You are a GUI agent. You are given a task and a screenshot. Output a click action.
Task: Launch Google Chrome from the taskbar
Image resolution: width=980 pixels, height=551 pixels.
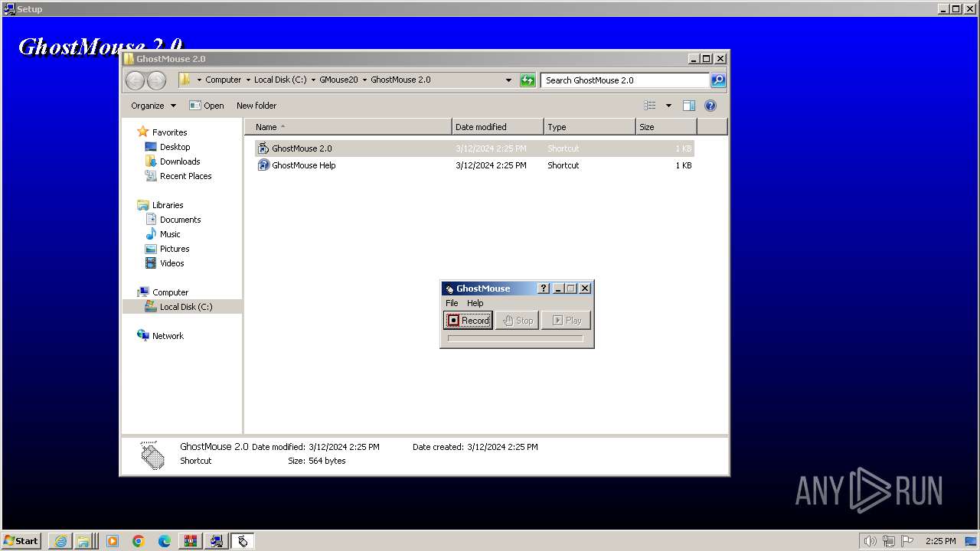click(x=139, y=541)
